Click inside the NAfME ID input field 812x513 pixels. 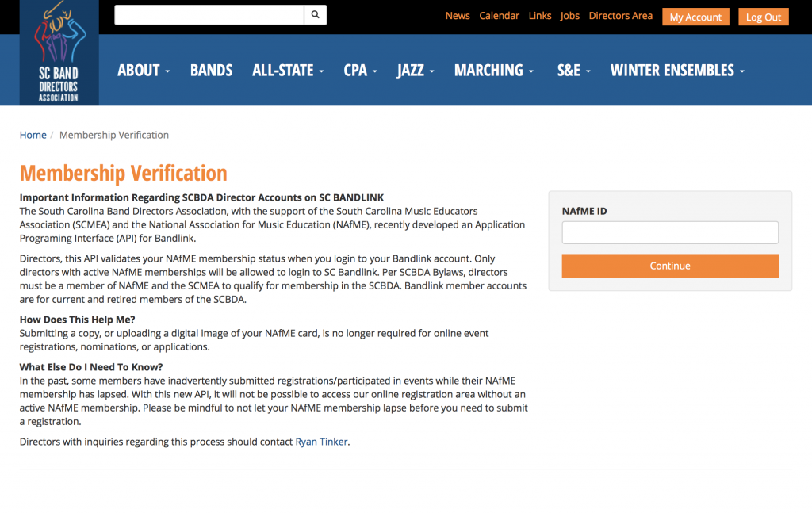[669, 232]
